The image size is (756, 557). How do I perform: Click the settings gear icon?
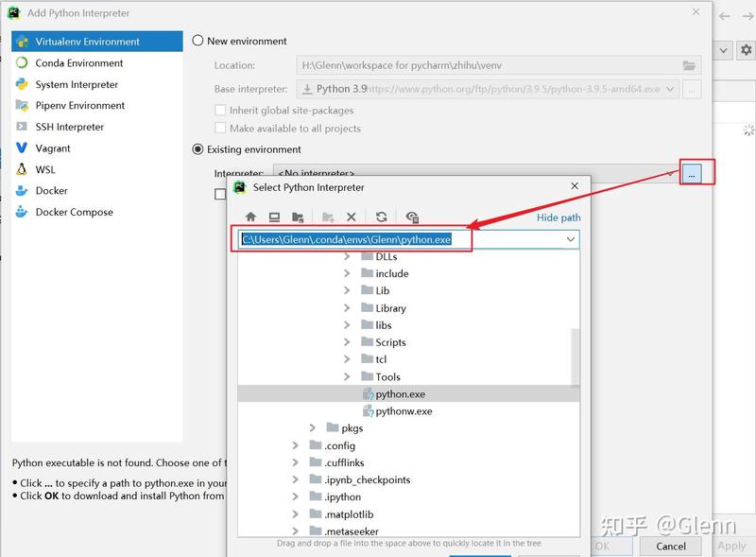(746, 50)
